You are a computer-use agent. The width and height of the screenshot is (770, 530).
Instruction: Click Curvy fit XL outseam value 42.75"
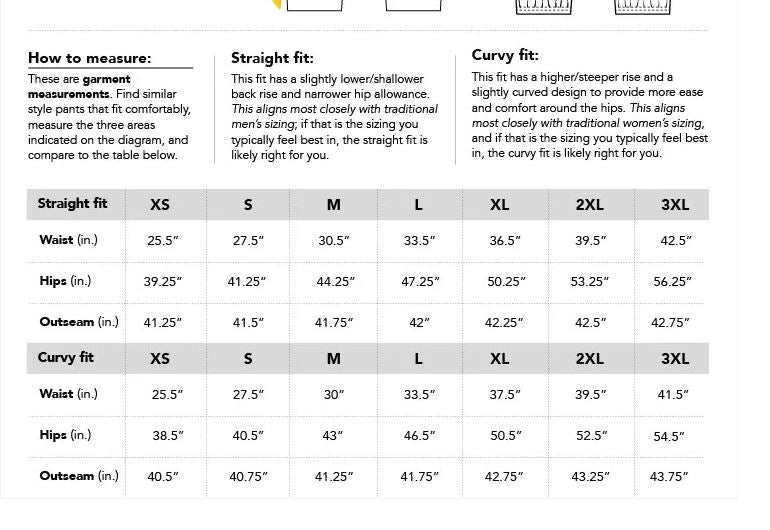click(x=505, y=477)
